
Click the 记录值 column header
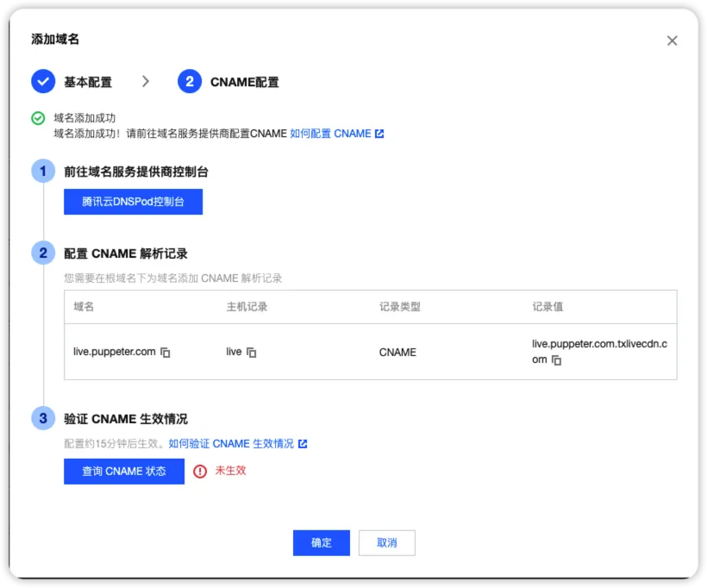pyautogui.click(x=547, y=307)
